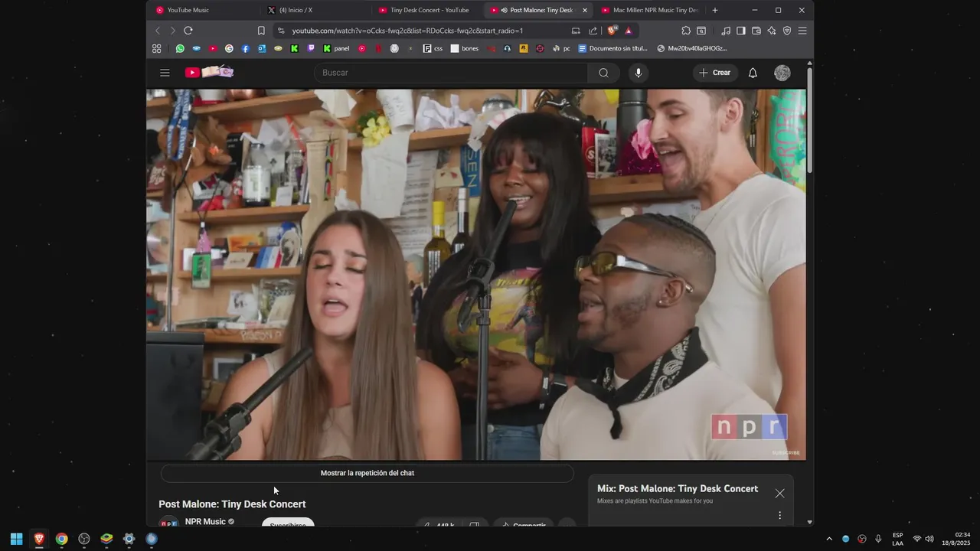Viewport: 980px width, 551px height.
Task: Open the Settings gear taskbar app
Action: click(x=129, y=539)
